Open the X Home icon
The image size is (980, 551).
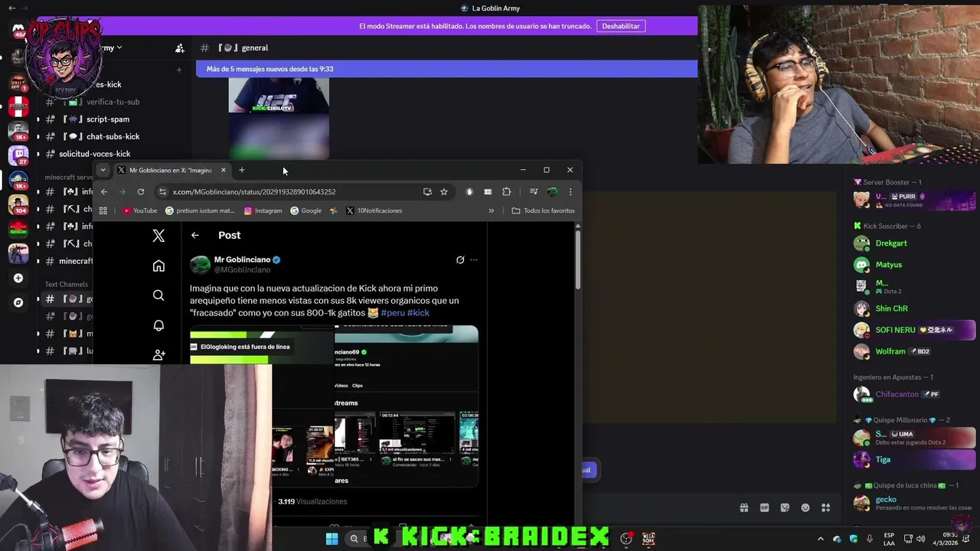(x=158, y=266)
